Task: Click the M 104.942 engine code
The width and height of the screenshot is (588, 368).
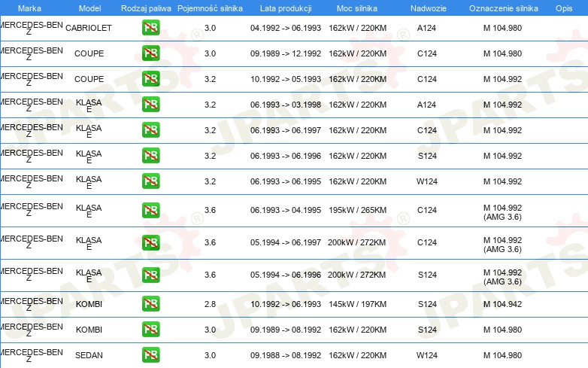Action: (x=502, y=304)
